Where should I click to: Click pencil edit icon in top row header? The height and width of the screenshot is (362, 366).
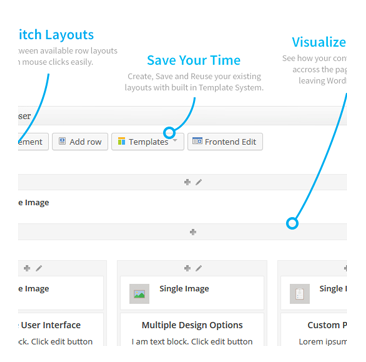click(199, 182)
